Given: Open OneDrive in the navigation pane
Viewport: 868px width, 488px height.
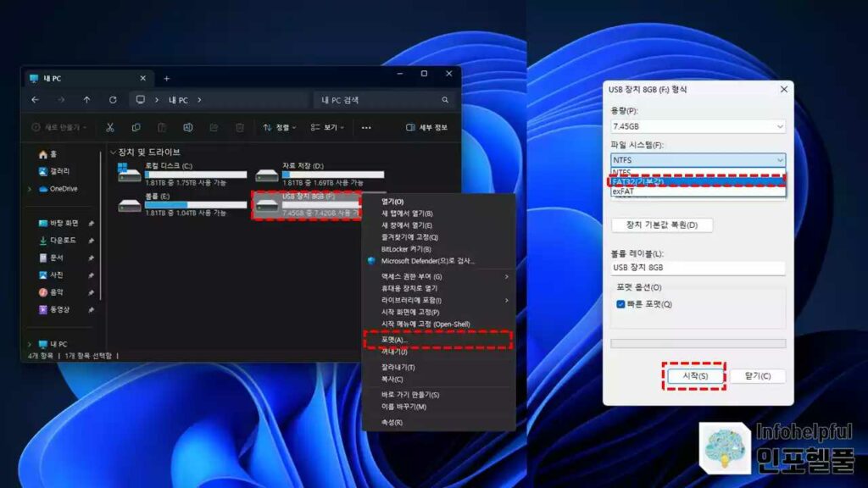Looking at the screenshot, I should pos(58,189).
